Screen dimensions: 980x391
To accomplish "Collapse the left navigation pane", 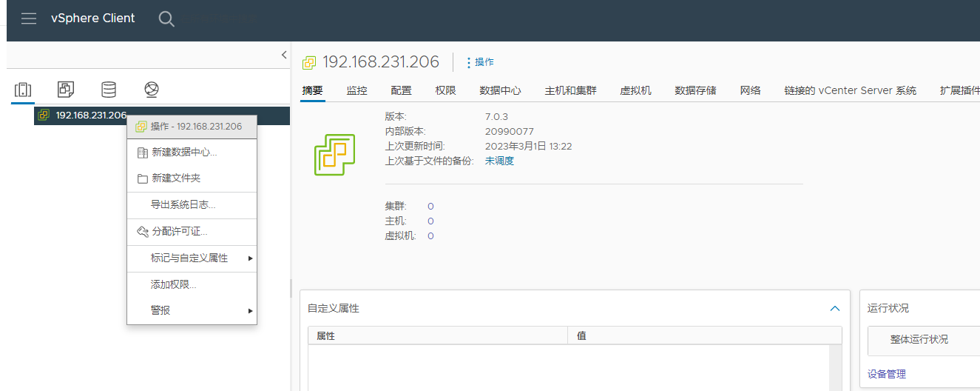I will pos(284,55).
